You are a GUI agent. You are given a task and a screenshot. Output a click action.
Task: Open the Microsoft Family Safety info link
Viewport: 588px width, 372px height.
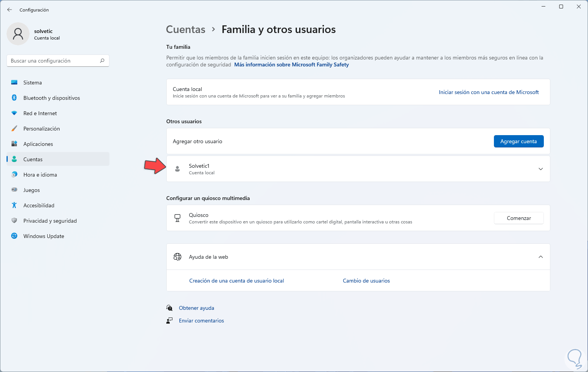tap(291, 64)
